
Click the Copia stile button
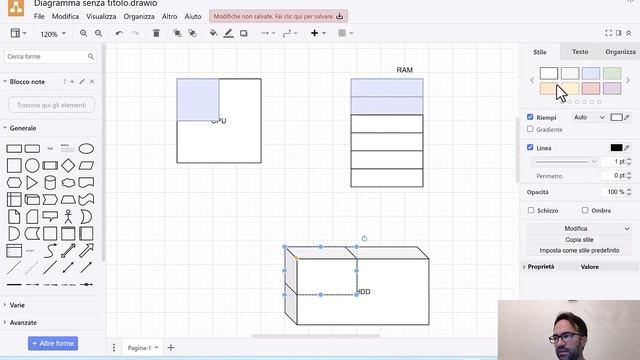[579, 240]
